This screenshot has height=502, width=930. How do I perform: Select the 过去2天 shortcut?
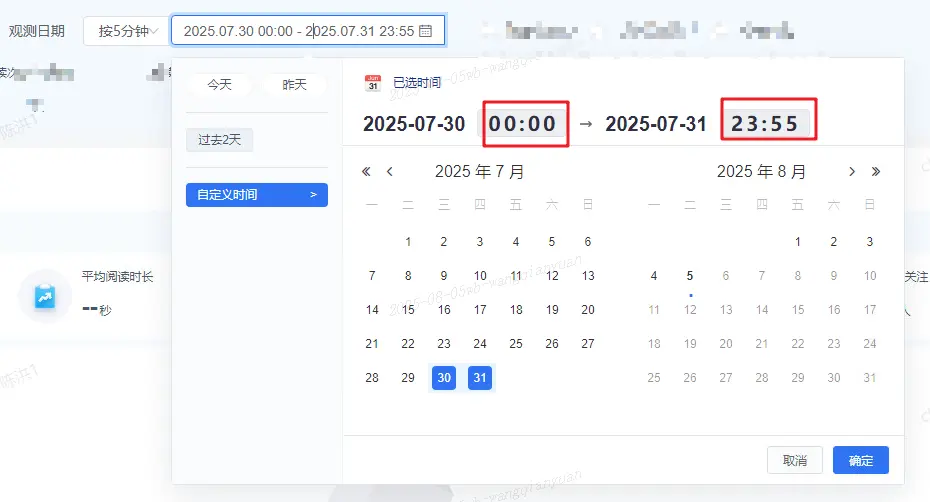pyautogui.click(x=219, y=140)
